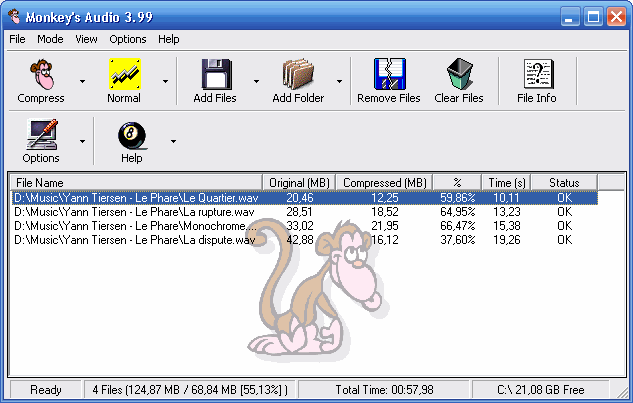Screen dimensions: 633x403
Task: Select the La rupture.wav file row
Action: [x=304, y=212]
